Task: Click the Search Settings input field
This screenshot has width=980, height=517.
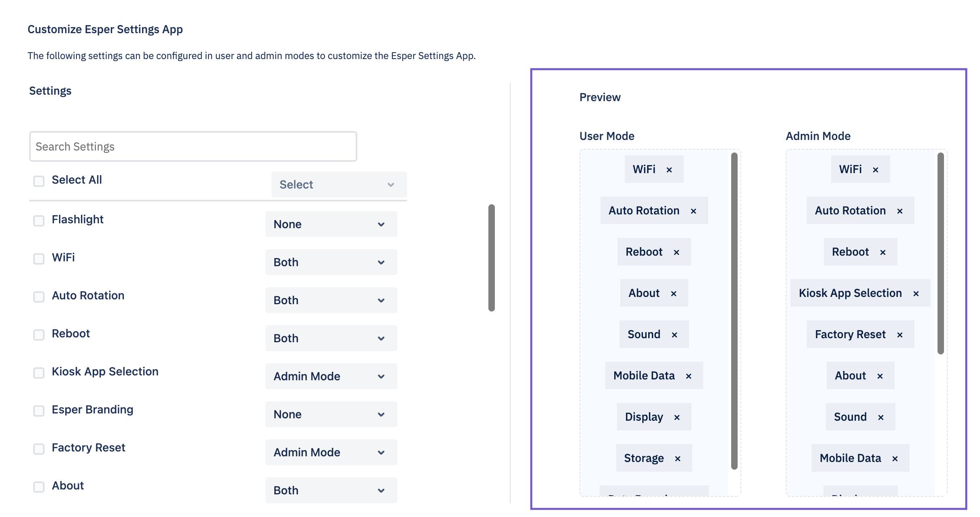Action: pos(192,146)
